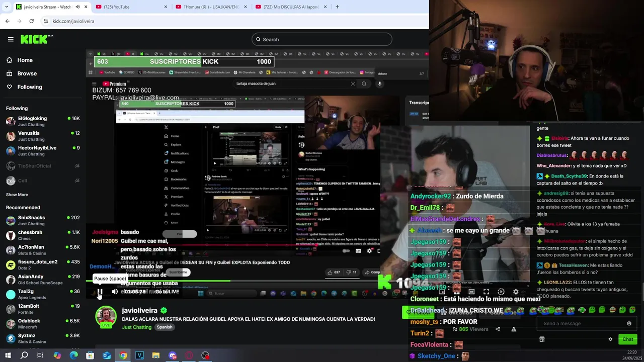Go back with browser back arrow
Screen dimensions: 644x362
(x=7, y=21)
